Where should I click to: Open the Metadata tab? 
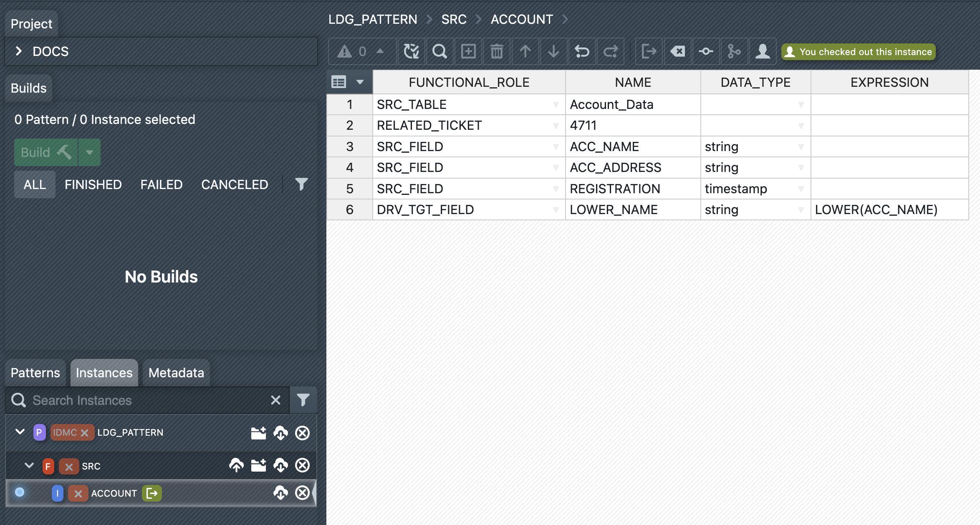pyautogui.click(x=176, y=373)
